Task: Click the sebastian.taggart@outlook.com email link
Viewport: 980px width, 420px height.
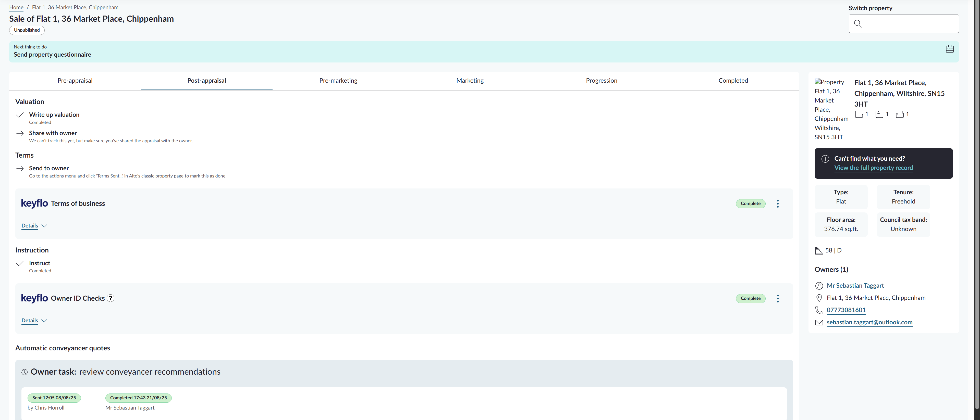Action: (870, 322)
